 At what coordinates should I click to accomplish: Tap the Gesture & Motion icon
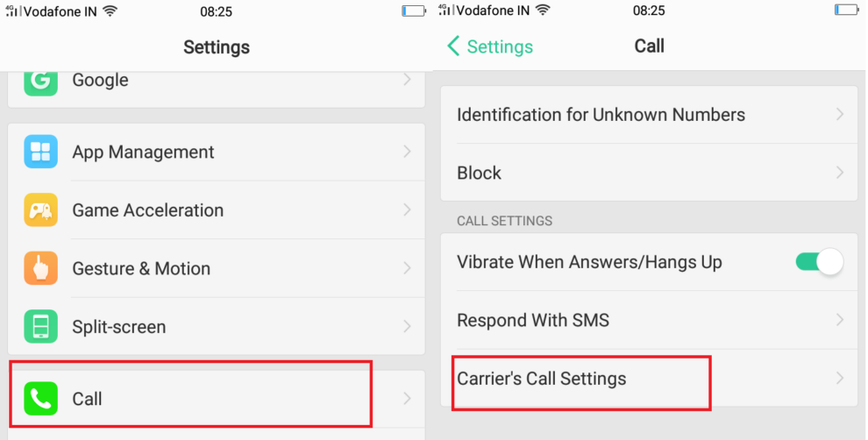pos(40,268)
